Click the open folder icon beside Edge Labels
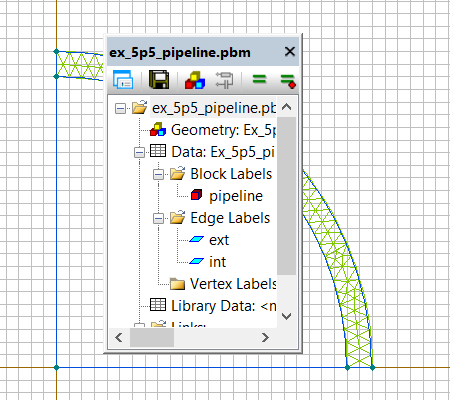The image size is (450, 400). tap(177, 217)
